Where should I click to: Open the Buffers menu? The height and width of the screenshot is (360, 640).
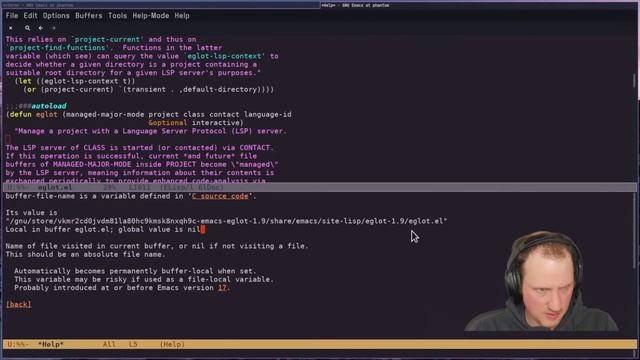point(89,16)
